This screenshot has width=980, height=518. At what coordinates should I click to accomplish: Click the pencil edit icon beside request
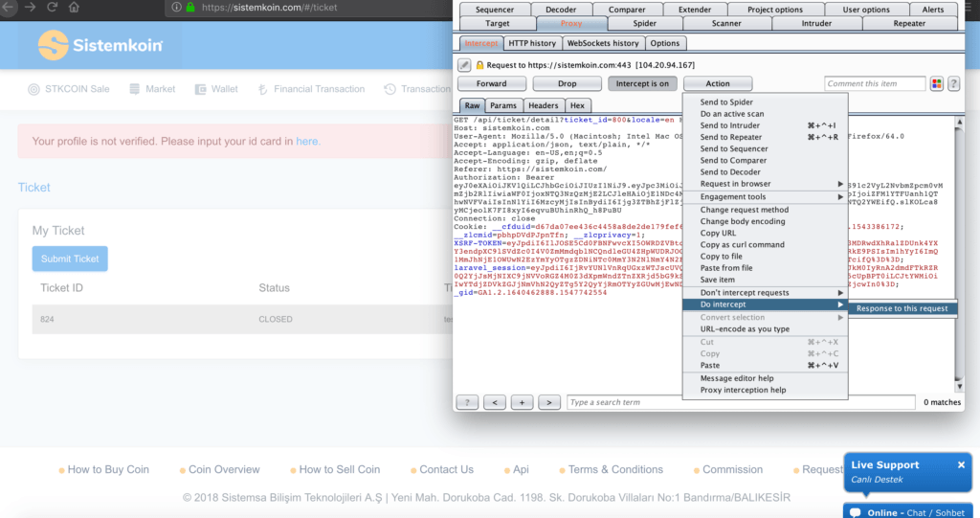tap(465, 65)
